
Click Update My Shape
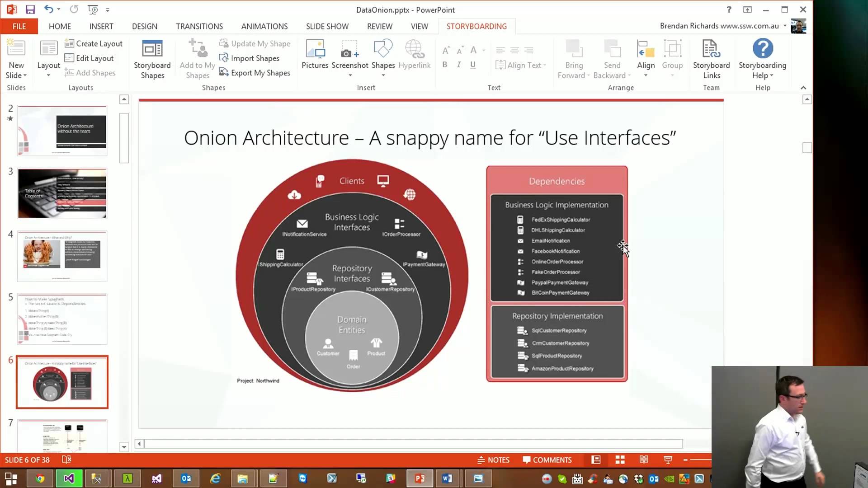tap(255, 43)
